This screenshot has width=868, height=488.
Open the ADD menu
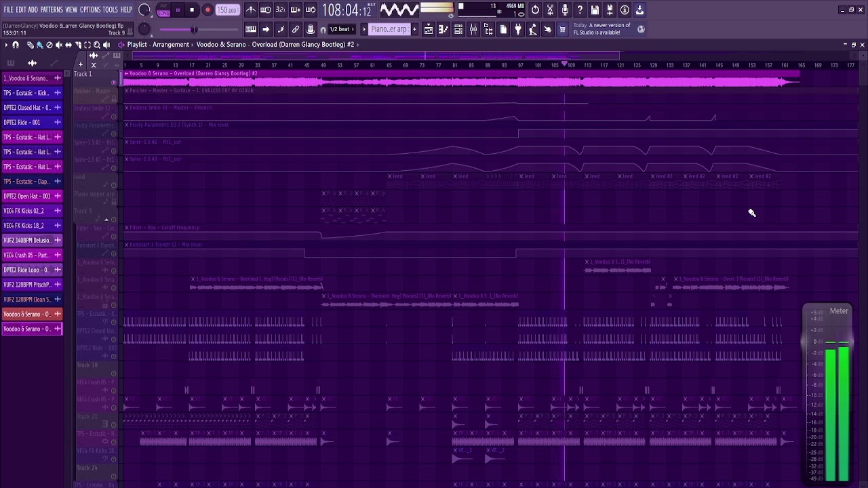pyautogui.click(x=33, y=9)
